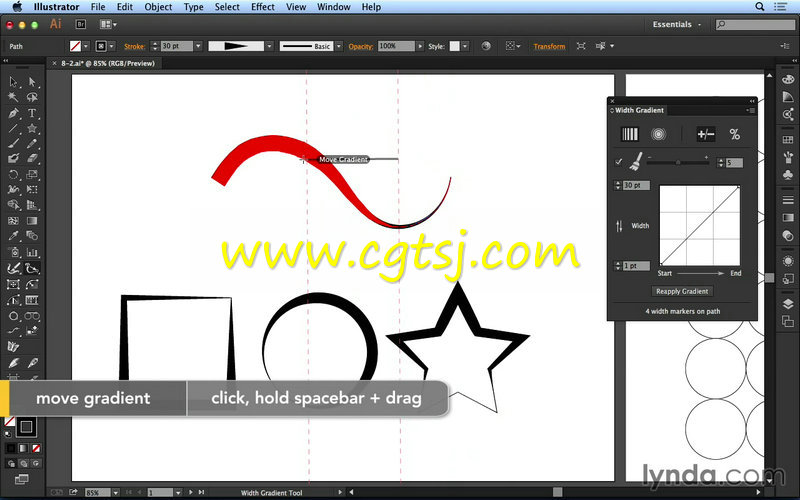Choose radial gradient mode in Width Gradient panel
The image size is (800, 500).
pos(659,134)
